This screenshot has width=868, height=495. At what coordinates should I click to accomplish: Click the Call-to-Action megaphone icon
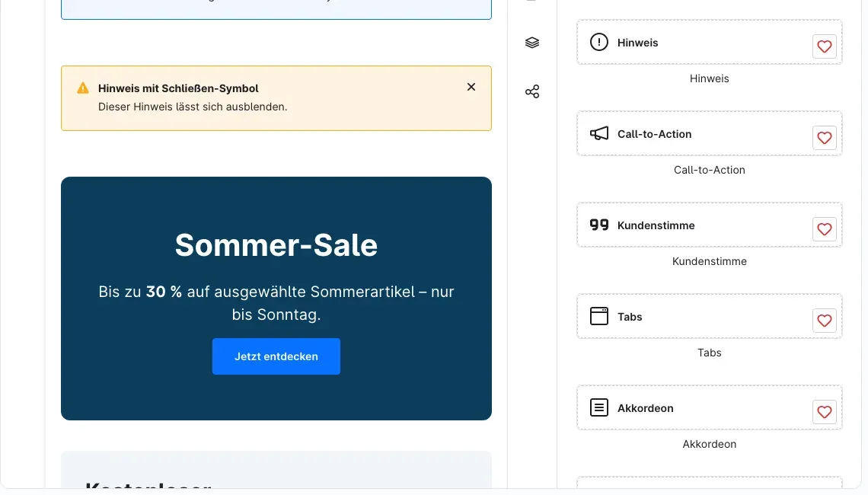click(599, 133)
